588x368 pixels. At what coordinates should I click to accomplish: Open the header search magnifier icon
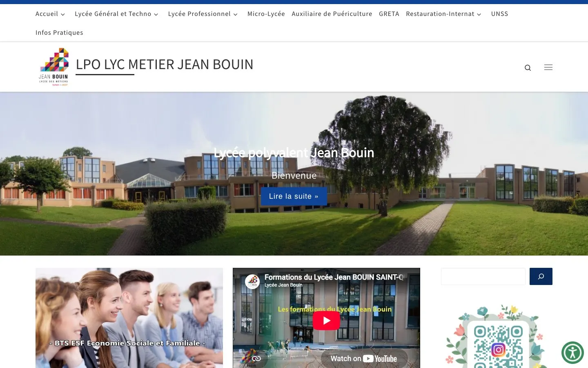coord(528,67)
